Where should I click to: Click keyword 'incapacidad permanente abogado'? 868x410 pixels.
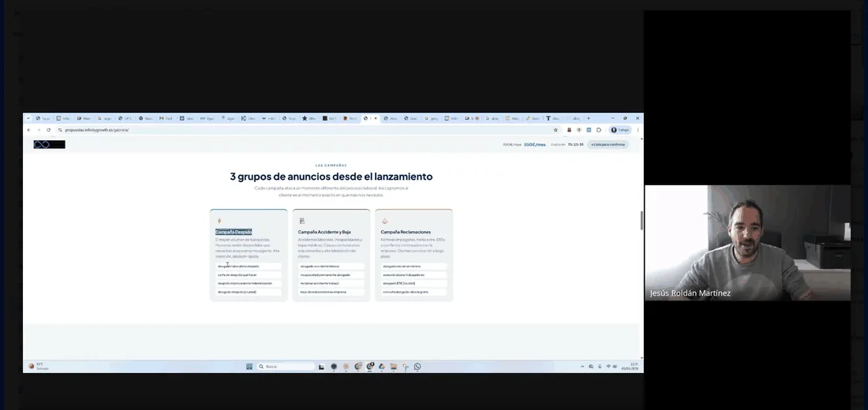click(x=331, y=274)
